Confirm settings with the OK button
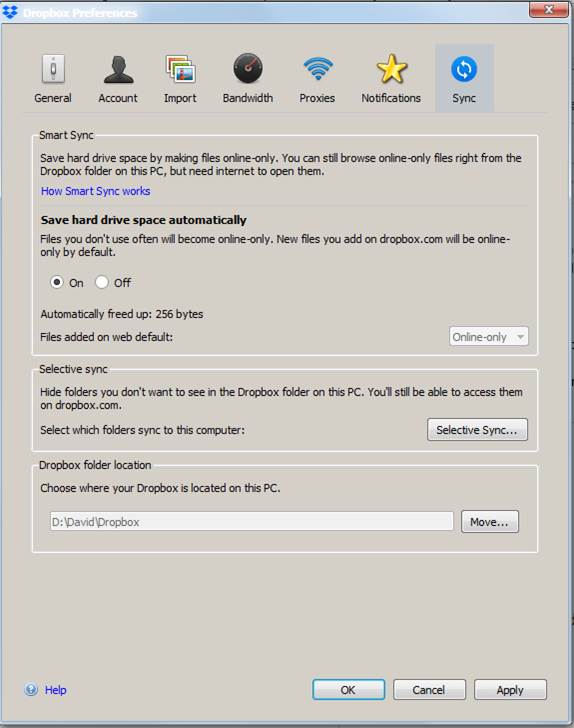Image resolution: width=574 pixels, height=728 pixels. point(348,689)
